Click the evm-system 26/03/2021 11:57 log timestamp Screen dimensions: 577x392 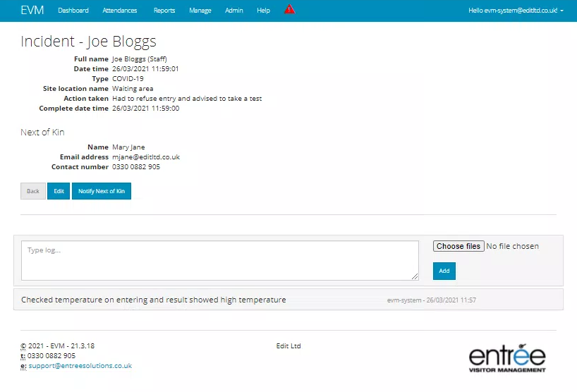pos(431,300)
